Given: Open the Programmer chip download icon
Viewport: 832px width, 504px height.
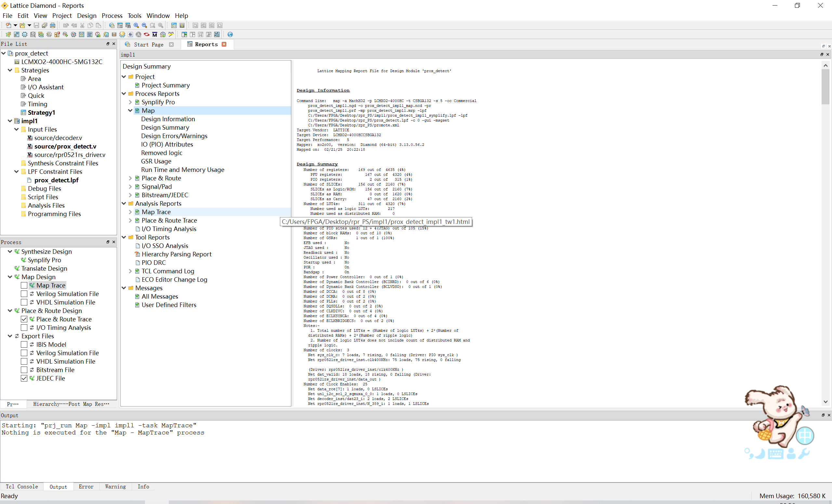Looking at the screenshot, I should [122, 34].
